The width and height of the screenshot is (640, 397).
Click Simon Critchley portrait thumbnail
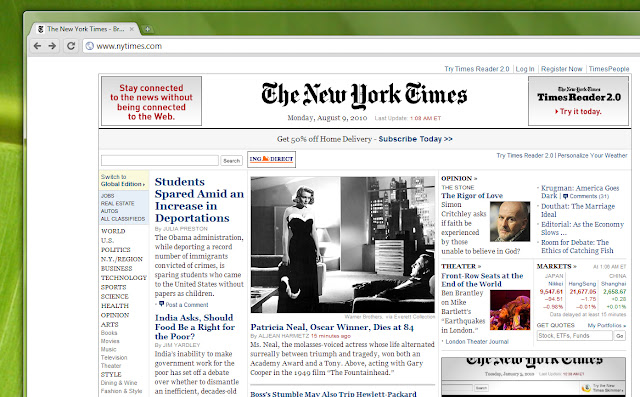pos(510,222)
